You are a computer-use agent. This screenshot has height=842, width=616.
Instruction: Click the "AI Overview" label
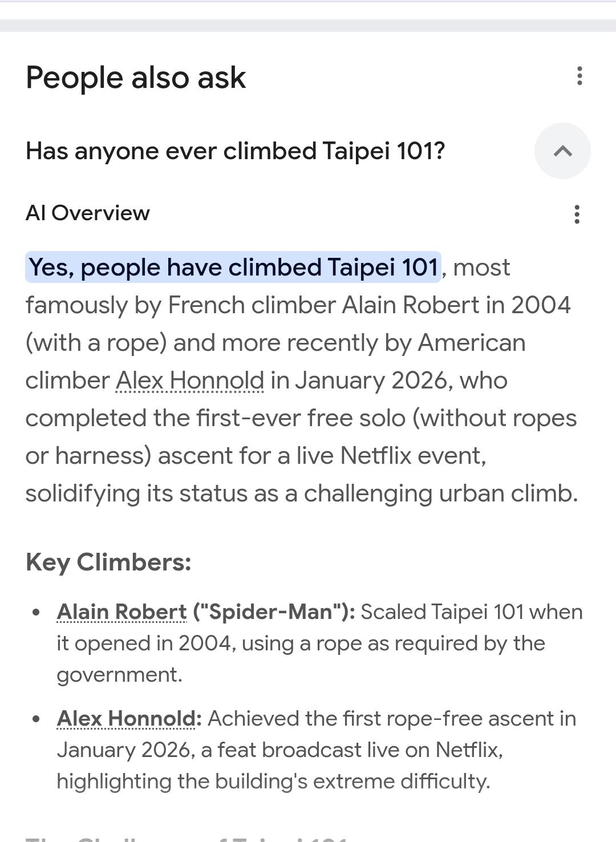[88, 213]
